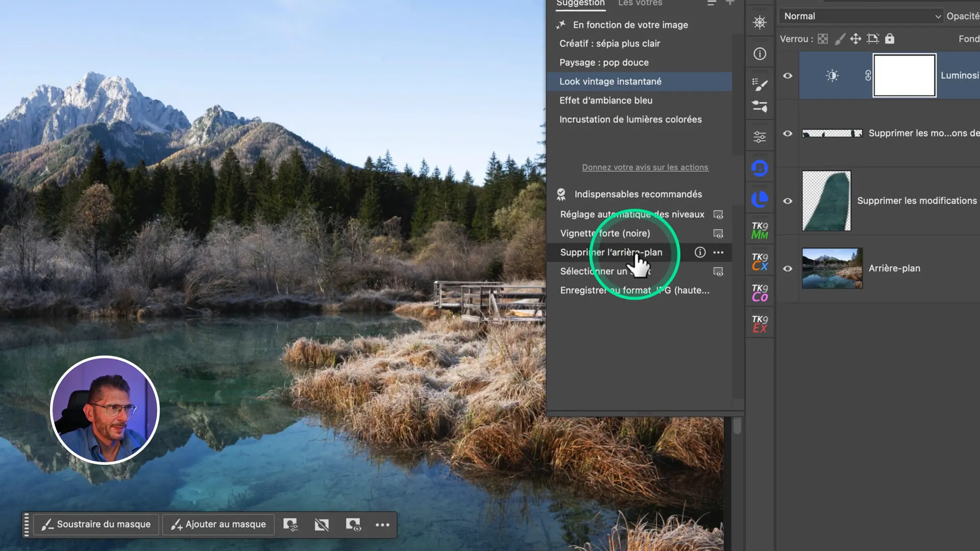Hide the Luminosité adjustment layer
Image resolution: width=980 pixels, height=551 pixels.
788,76
